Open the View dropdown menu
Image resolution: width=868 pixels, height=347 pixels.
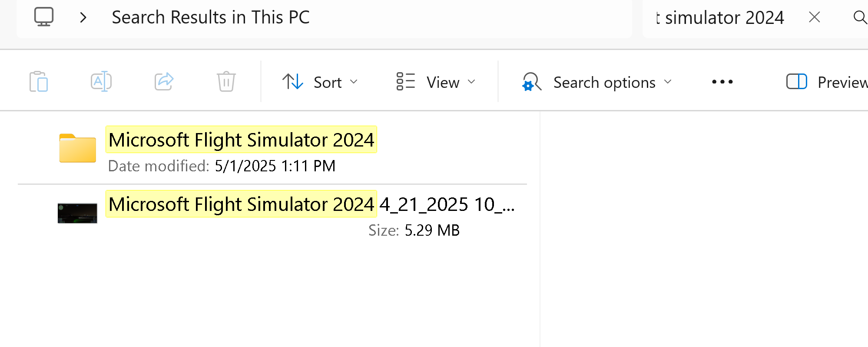[x=436, y=82]
